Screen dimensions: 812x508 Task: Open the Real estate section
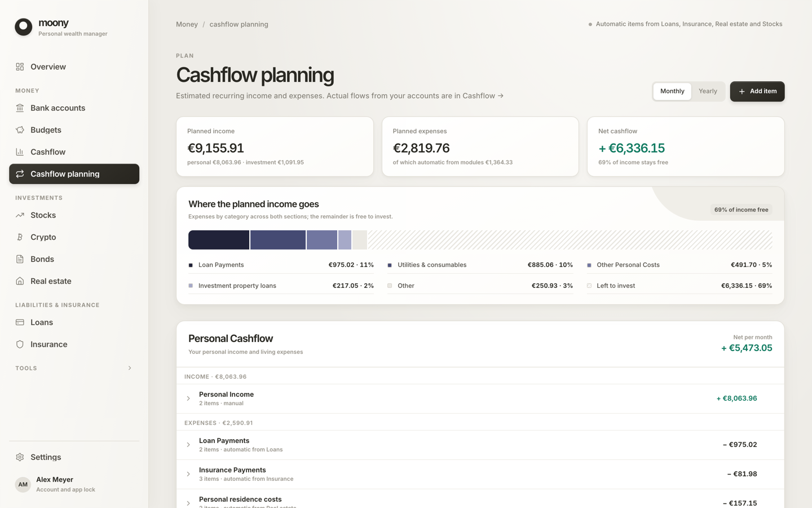coord(74,281)
